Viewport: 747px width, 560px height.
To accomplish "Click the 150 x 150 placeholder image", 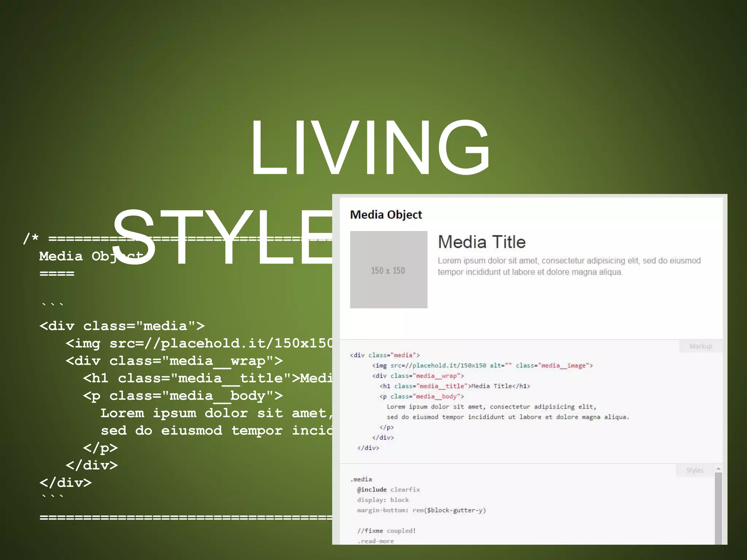I will click(388, 269).
